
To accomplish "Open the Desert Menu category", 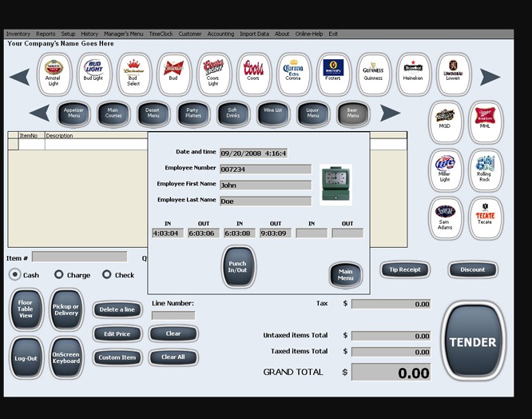I will tap(153, 114).
